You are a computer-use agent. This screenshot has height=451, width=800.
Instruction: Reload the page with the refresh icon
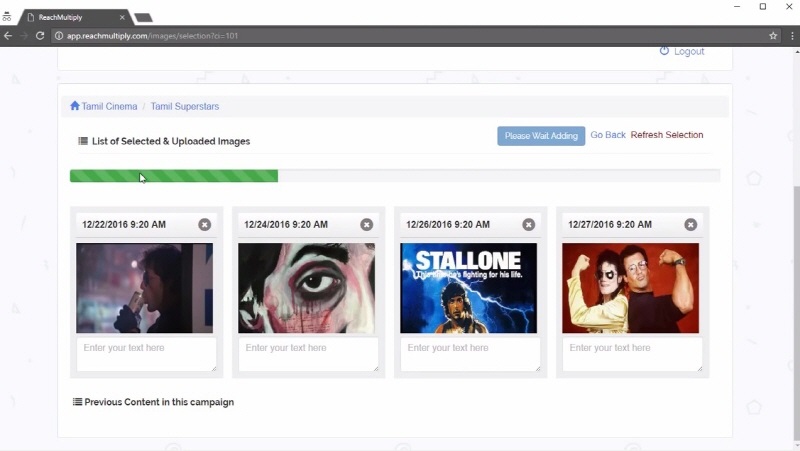(40, 36)
